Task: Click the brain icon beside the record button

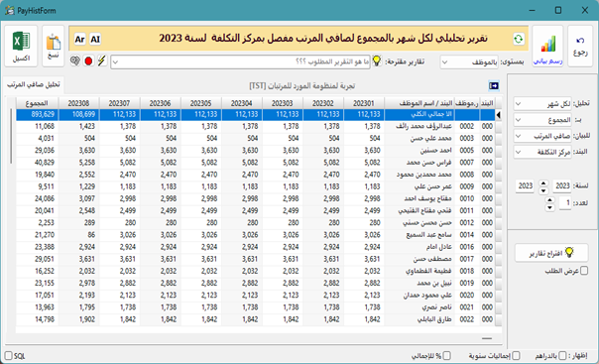Action: click(75, 61)
